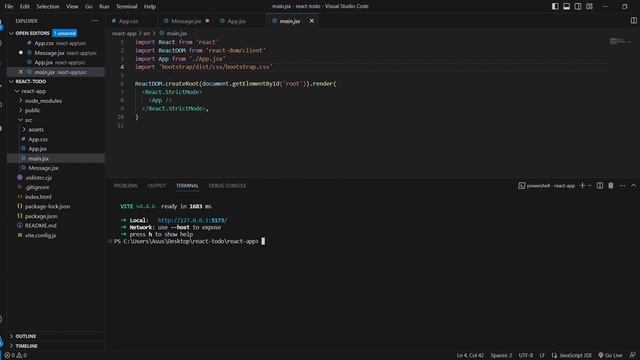The image size is (640, 360).
Task: Open notifications bell in status bar
Action: point(633,356)
